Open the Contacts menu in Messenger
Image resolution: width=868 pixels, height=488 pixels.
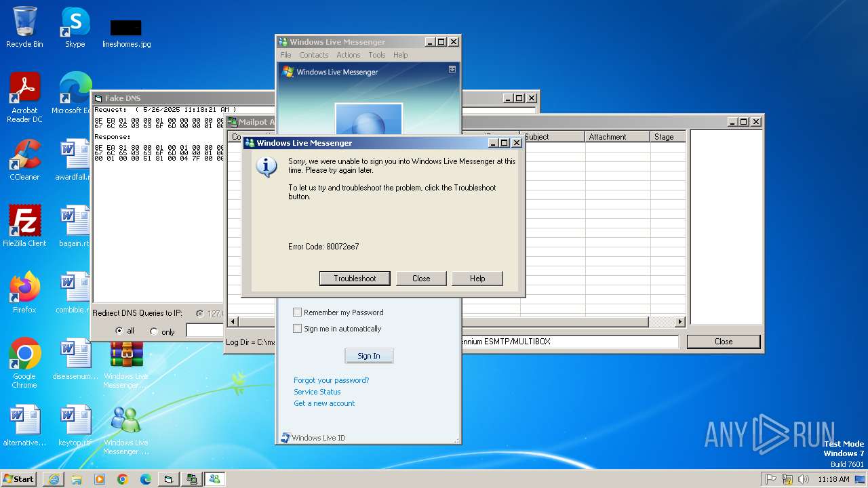[314, 55]
